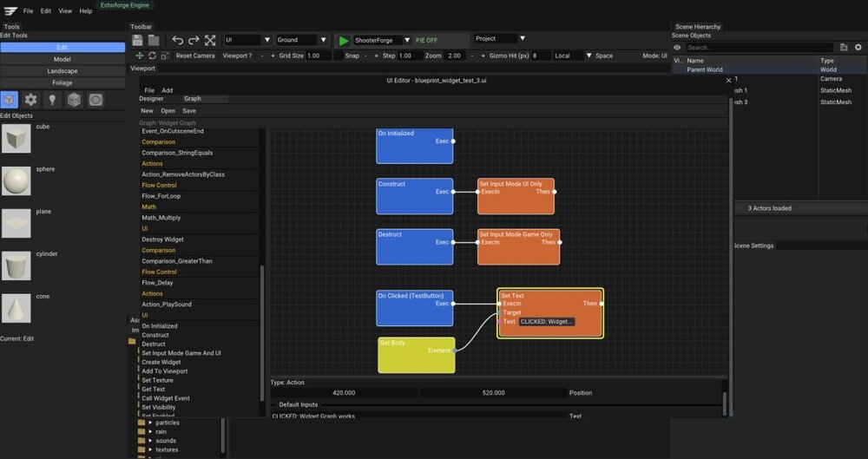
Task: Switch to the Designer tab
Action: point(151,99)
